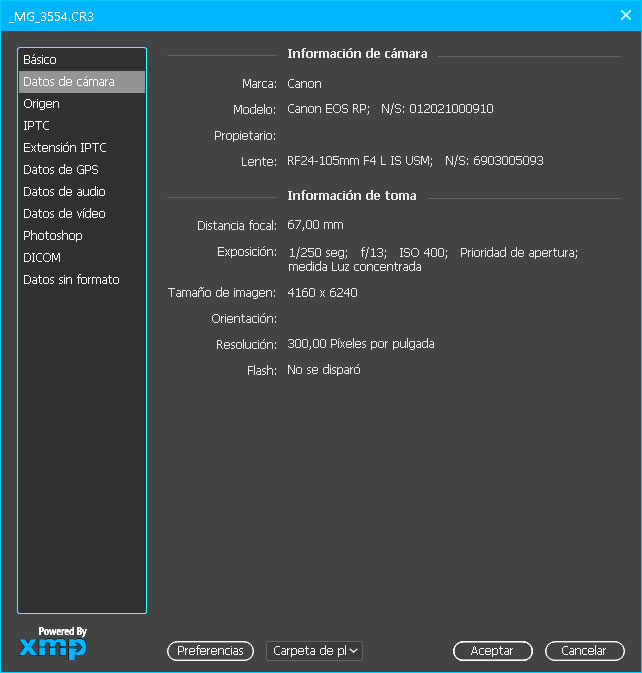
Task: Select Datos de cámara in sidebar
Action: 82,82
